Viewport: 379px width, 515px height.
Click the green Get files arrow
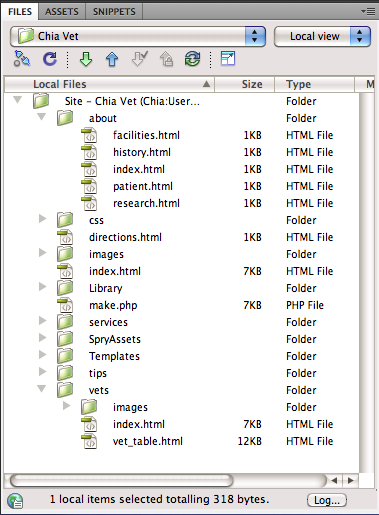(86, 59)
